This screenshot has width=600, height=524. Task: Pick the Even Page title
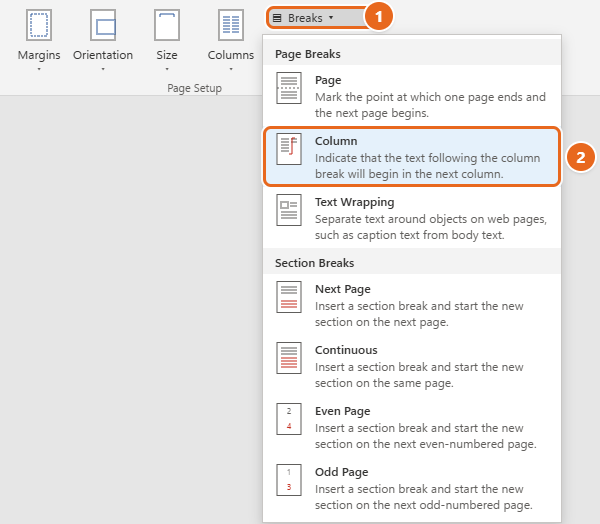click(x=342, y=411)
